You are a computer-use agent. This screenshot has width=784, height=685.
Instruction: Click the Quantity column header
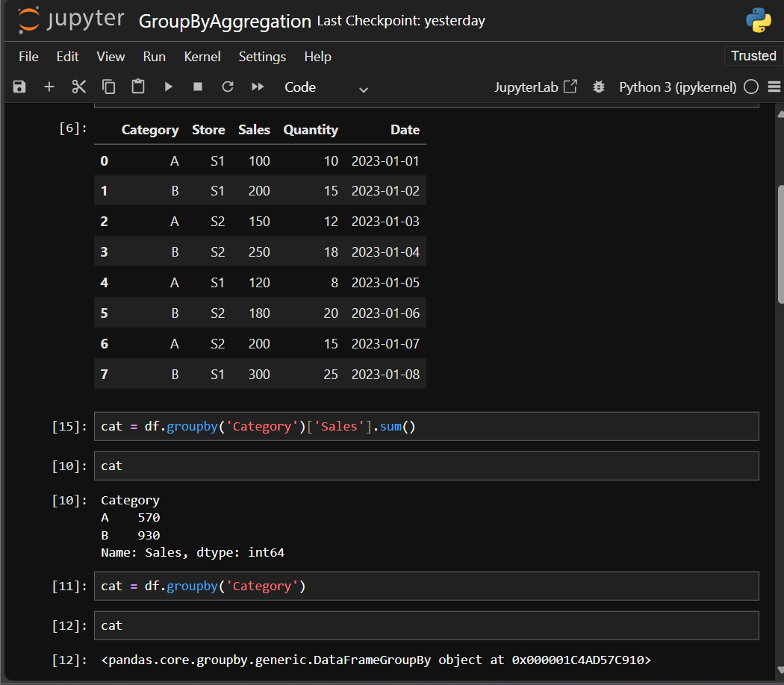pyautogui.click(x=311, y=130)
